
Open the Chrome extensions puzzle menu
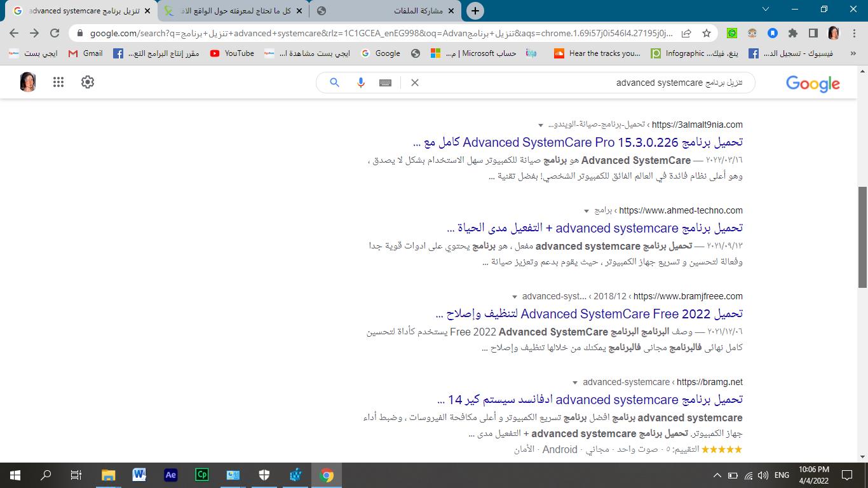point(792,33)
